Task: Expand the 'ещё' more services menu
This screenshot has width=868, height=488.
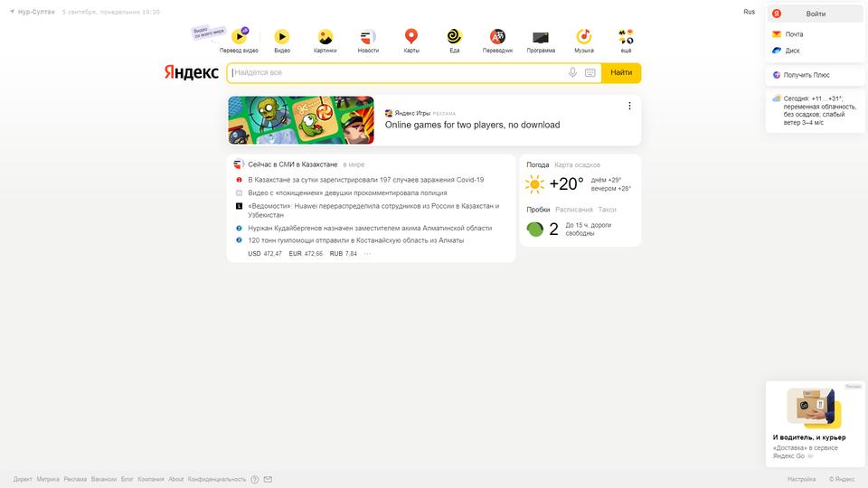Action: (x=626, y=37)
